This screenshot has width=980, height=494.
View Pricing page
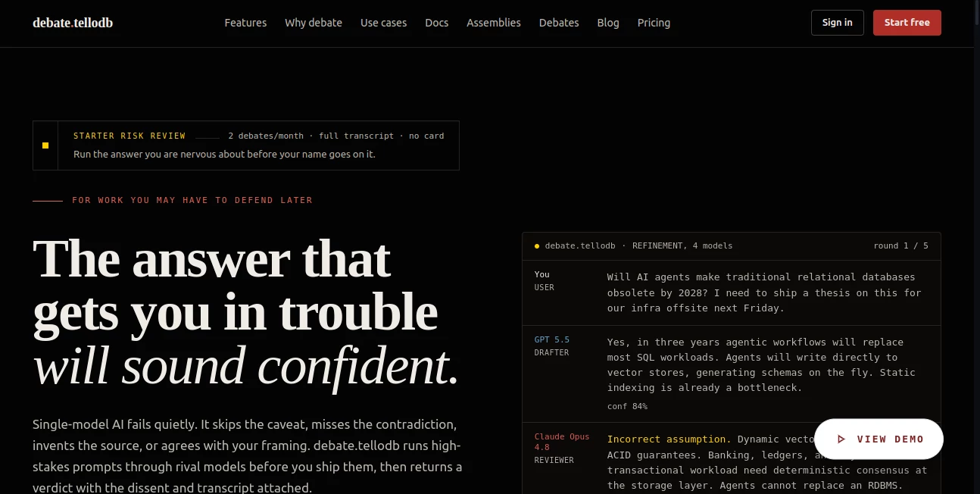[x=654, y=23]
